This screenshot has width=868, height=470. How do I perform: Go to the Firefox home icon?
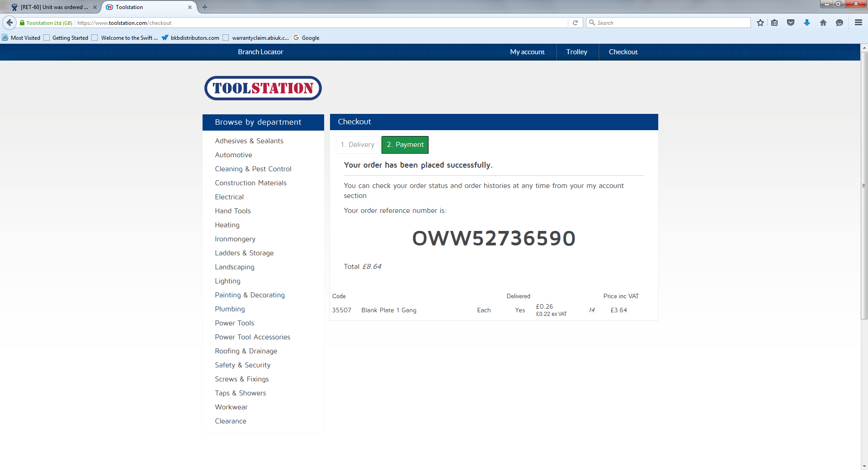(823, 23)
